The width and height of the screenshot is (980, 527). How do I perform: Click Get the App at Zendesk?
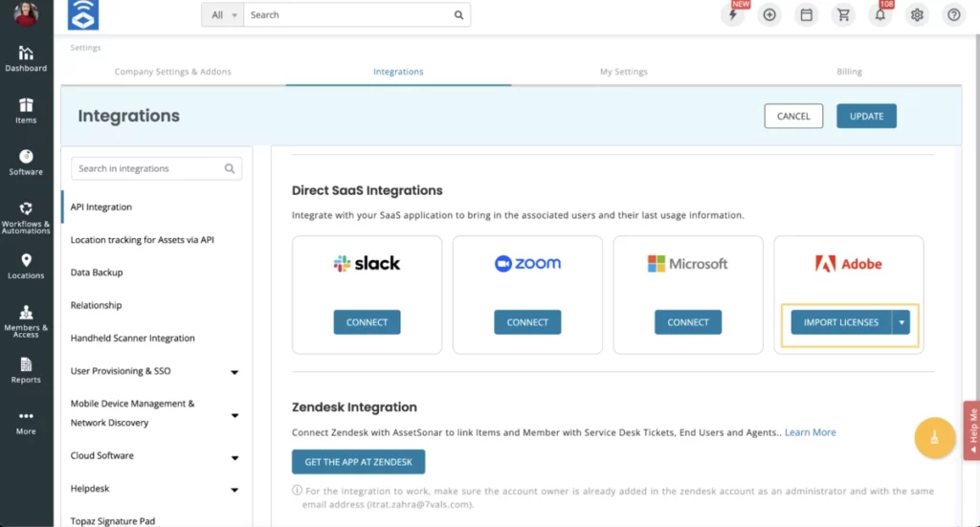pyautogui.click(x=358, y=462)
